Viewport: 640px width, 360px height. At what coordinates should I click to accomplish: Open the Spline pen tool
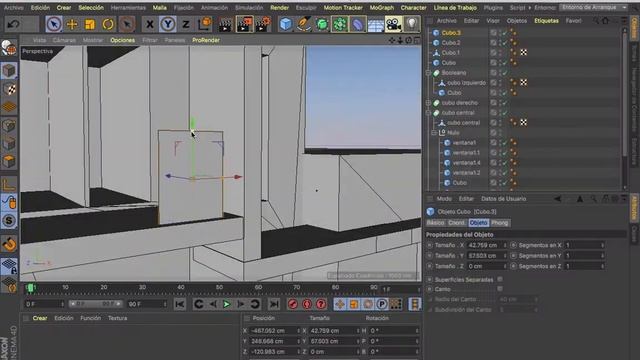304,24
